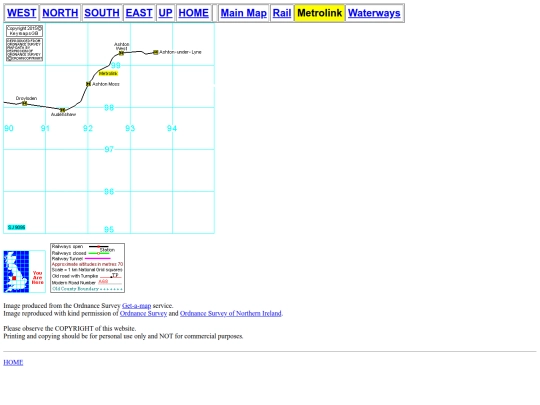Click the map legend key image
Screen dimensions: 540x405
(x=87, y=268)
